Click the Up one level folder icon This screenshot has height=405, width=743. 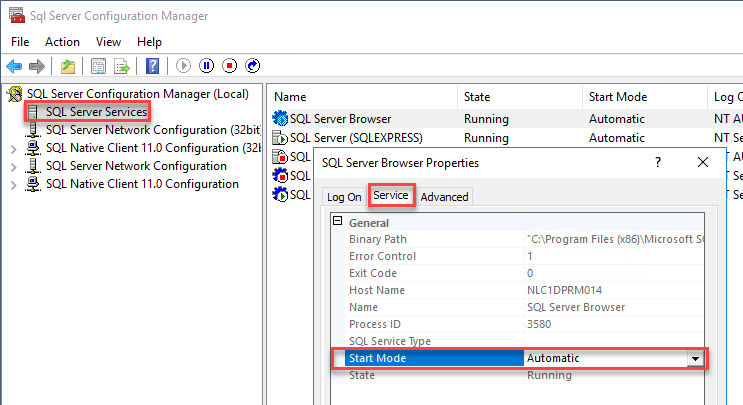point(67,66)
